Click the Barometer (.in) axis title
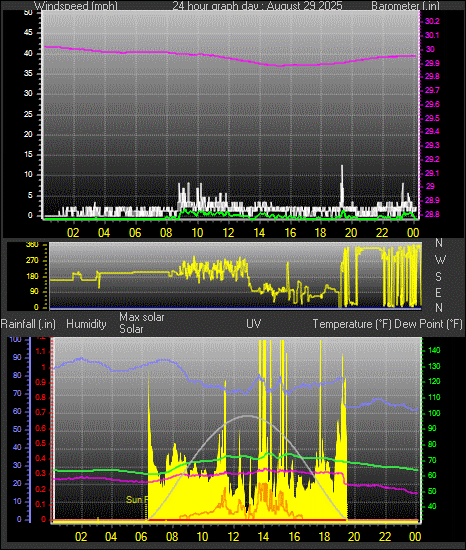 pos(405,5)
